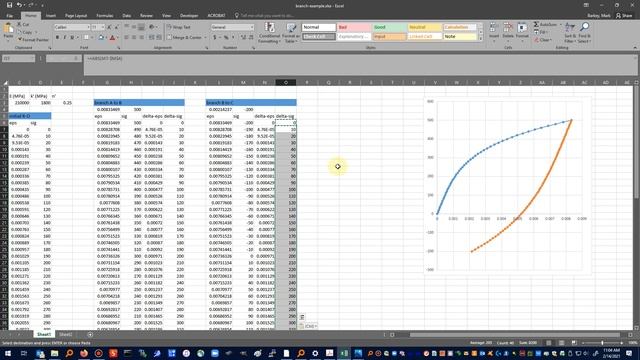Toggle Underline formatting

pos(72,38)
